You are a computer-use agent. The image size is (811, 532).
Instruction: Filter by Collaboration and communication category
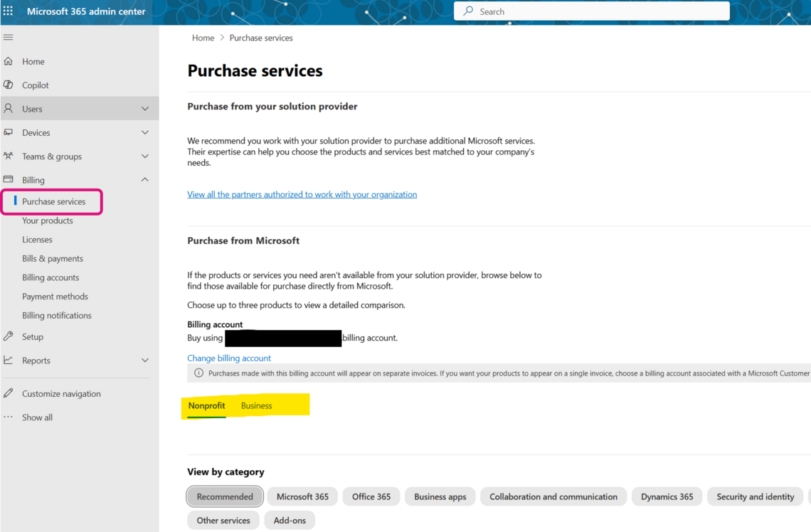point(553,496)
